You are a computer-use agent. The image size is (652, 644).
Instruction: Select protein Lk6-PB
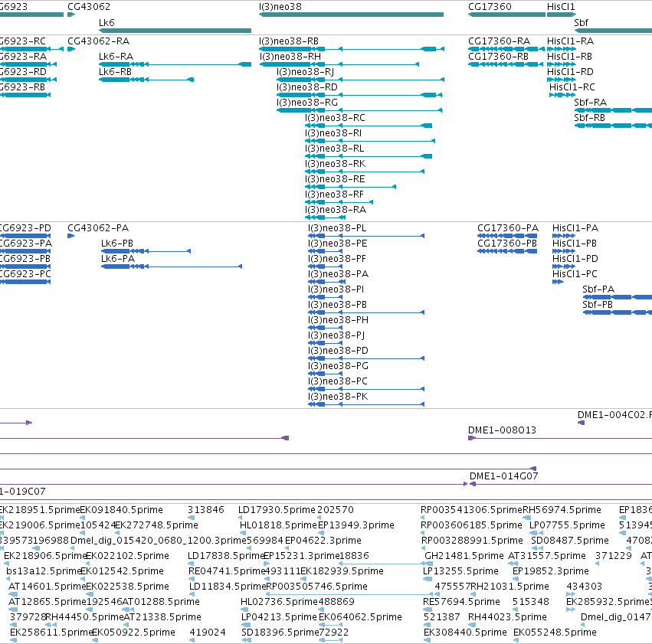tap(117, 244)
